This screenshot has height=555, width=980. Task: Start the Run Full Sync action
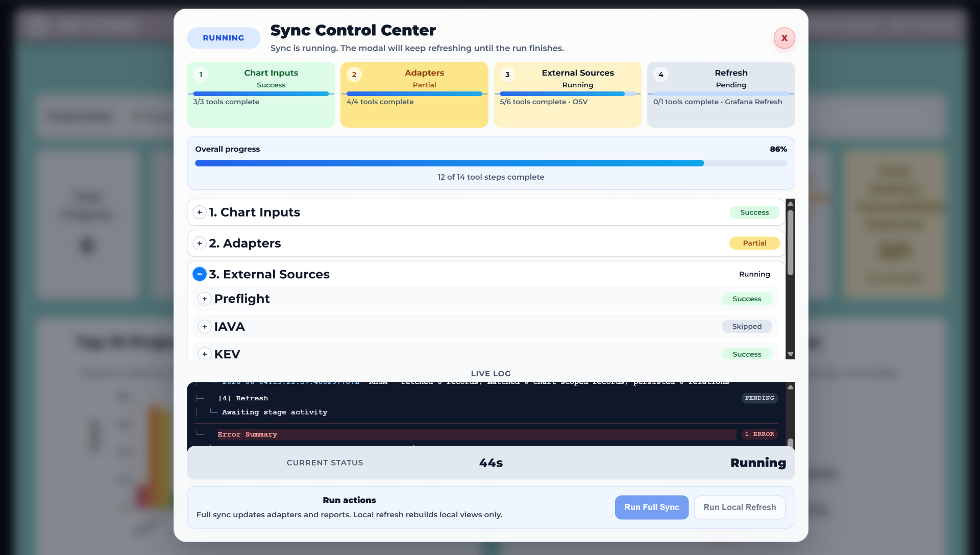(x=651, y=508)
